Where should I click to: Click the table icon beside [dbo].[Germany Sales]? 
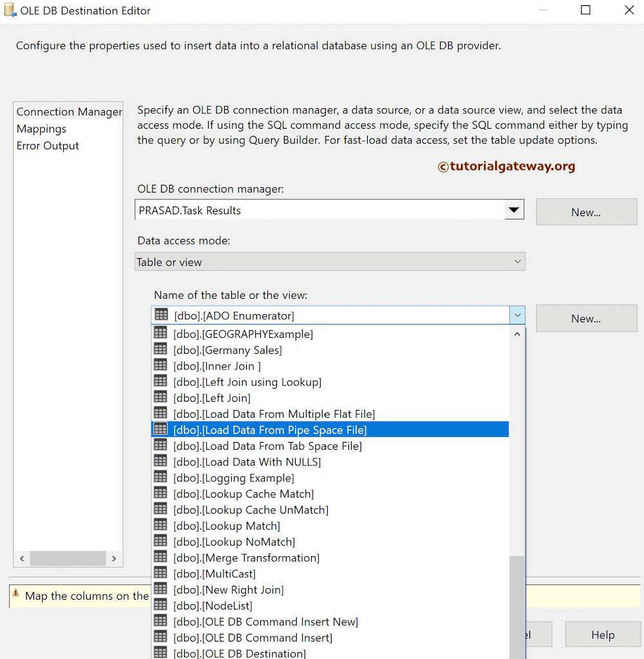[x=160, y=349]
